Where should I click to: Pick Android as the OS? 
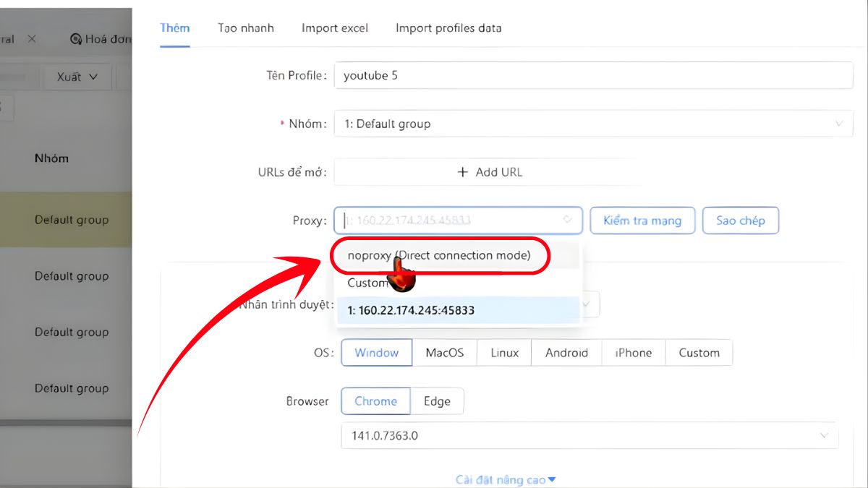tap(566, 353)
